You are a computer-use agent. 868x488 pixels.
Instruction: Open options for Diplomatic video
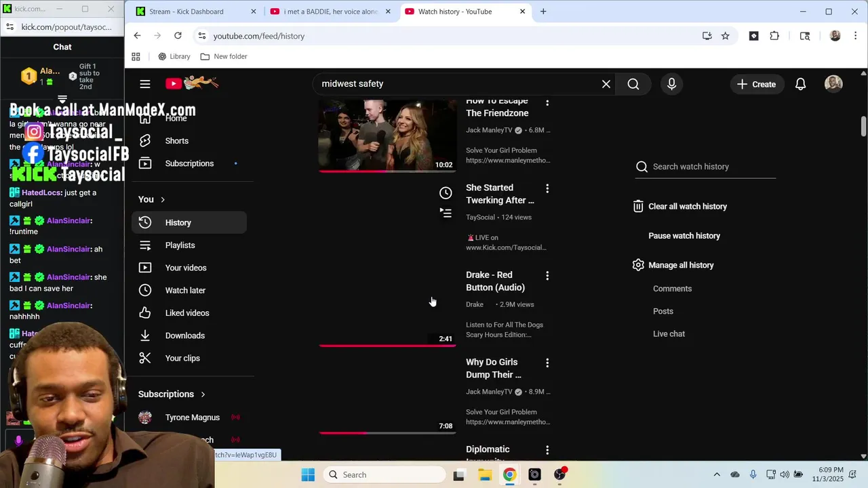click(547, 450)
